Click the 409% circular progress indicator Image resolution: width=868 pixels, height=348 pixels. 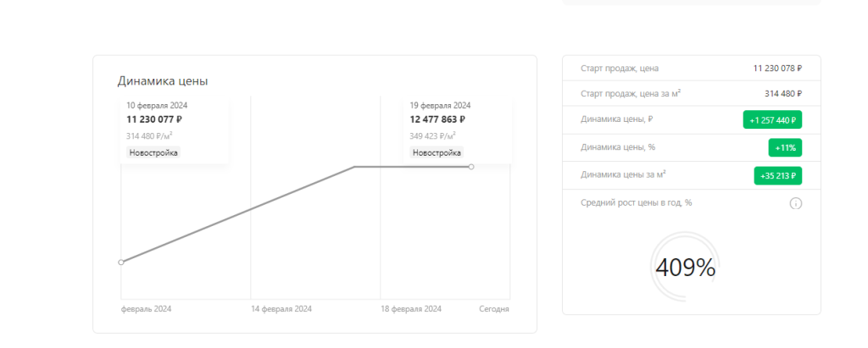click(x=685, y=268)
